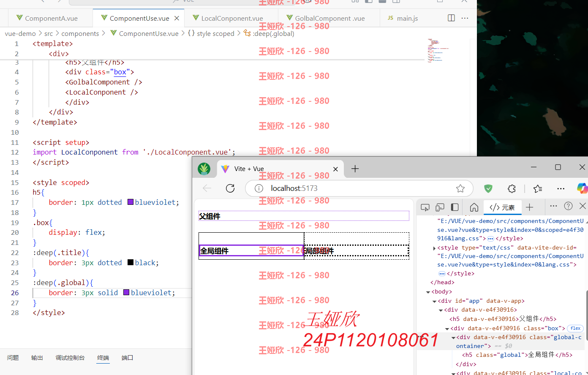Viewport: 588px width, 375px height.
Task: Click the flex badge next to box div
Action: coord(575,328)
